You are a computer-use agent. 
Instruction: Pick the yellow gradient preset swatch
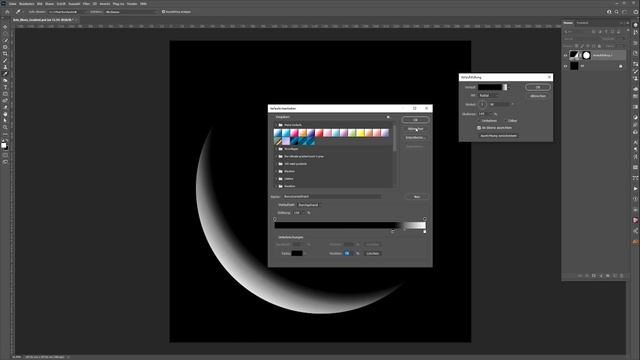360,133
